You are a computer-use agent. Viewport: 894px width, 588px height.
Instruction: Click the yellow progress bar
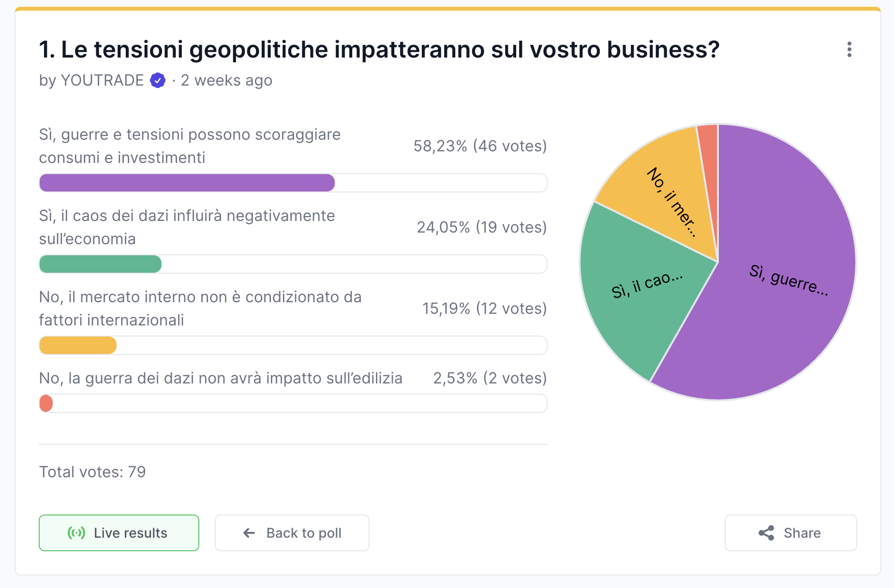(x=78, y=345)
